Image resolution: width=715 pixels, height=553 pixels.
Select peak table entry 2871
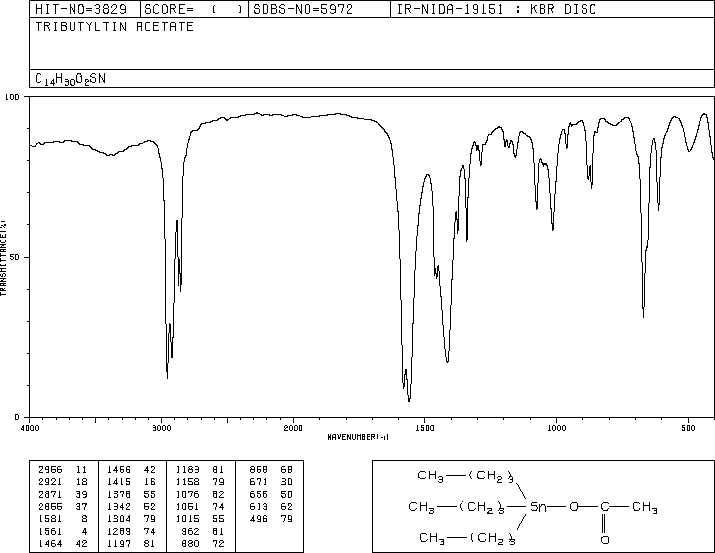50,494
